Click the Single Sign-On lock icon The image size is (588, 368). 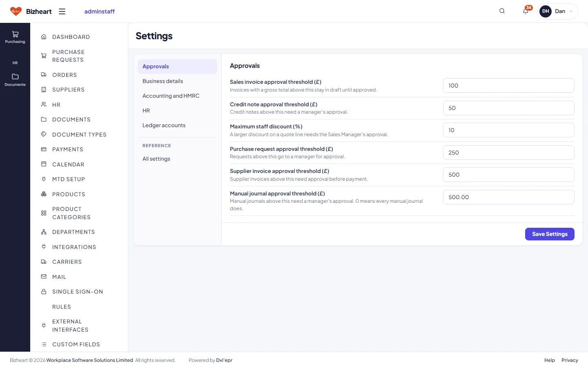[44, 292]
